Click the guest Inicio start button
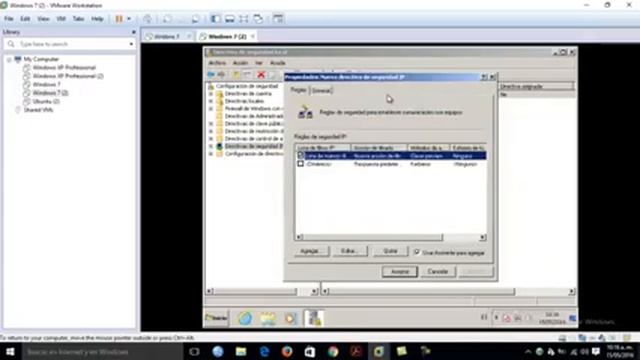Image resolution: width=640 pixels, height=360 pixels. tap(216, 318)
